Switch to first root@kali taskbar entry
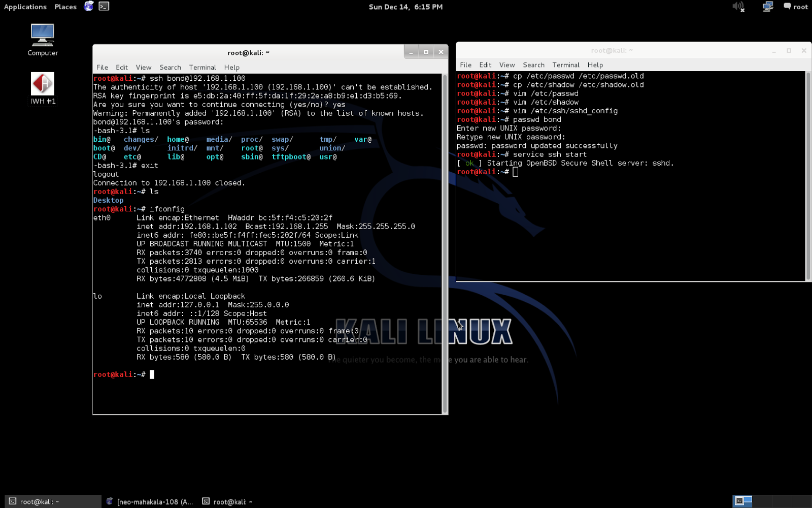 tap(53, 501)
